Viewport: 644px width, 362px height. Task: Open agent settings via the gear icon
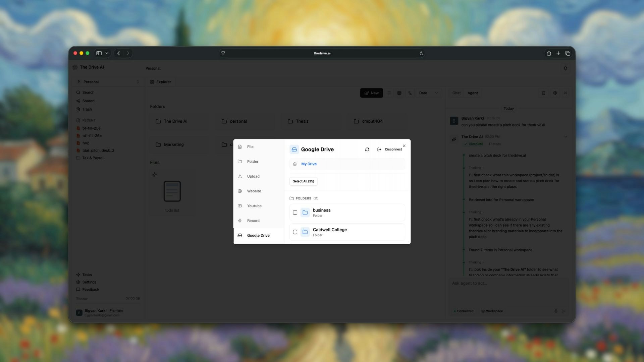(555, 93)
